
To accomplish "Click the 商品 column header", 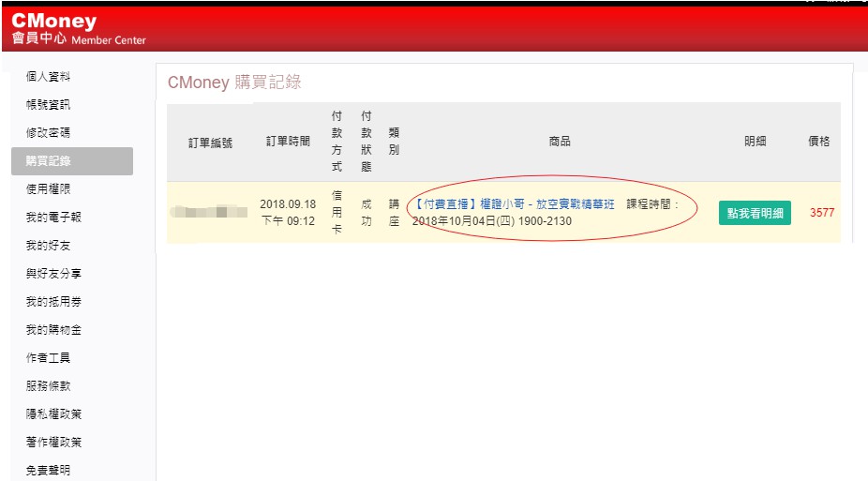I will click(560, 142).
